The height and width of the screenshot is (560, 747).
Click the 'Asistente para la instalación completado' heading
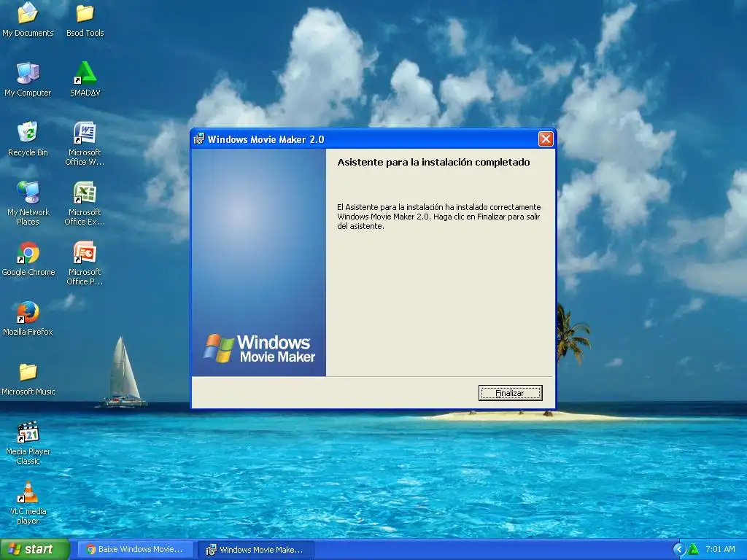tap(433, 163)
